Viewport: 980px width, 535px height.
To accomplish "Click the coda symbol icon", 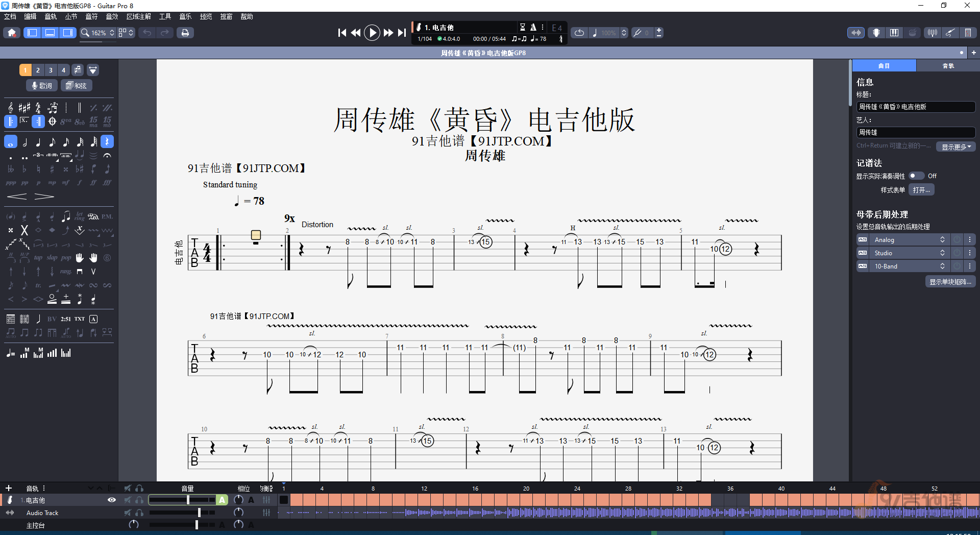I will [52, 121].
